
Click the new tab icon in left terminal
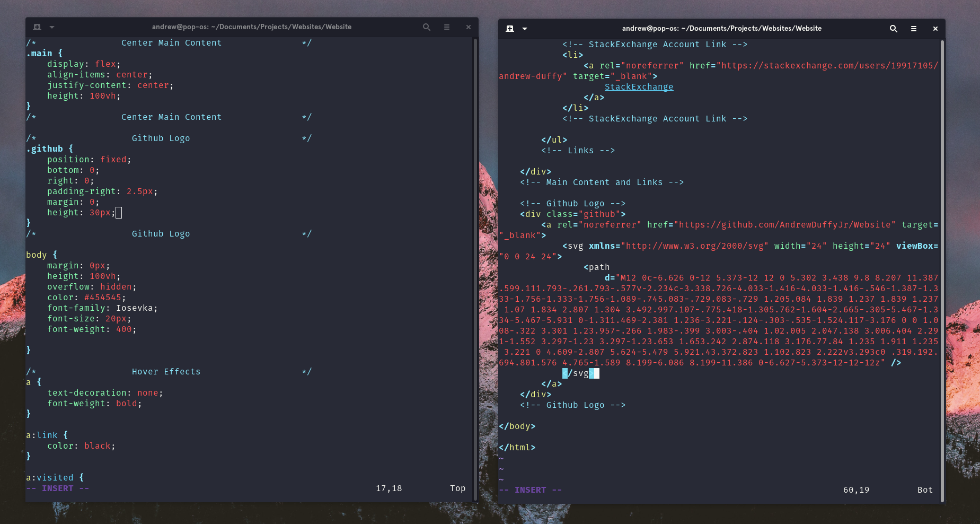[x=37, y=27]
